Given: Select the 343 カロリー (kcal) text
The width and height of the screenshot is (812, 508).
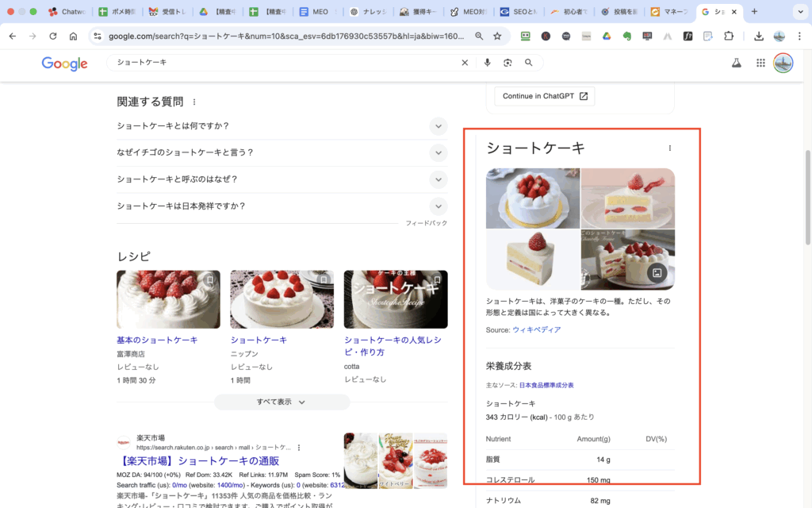Looking at the screenshot, I should tap(516, 418).
